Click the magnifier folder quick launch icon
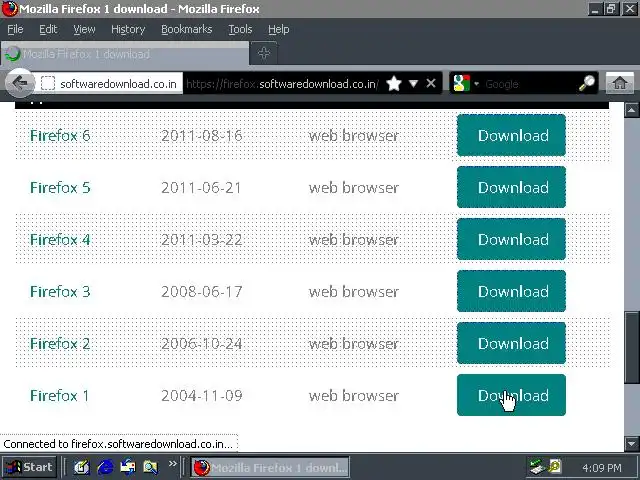This screenshot has width=640, height=480. (x=151, y=467)
